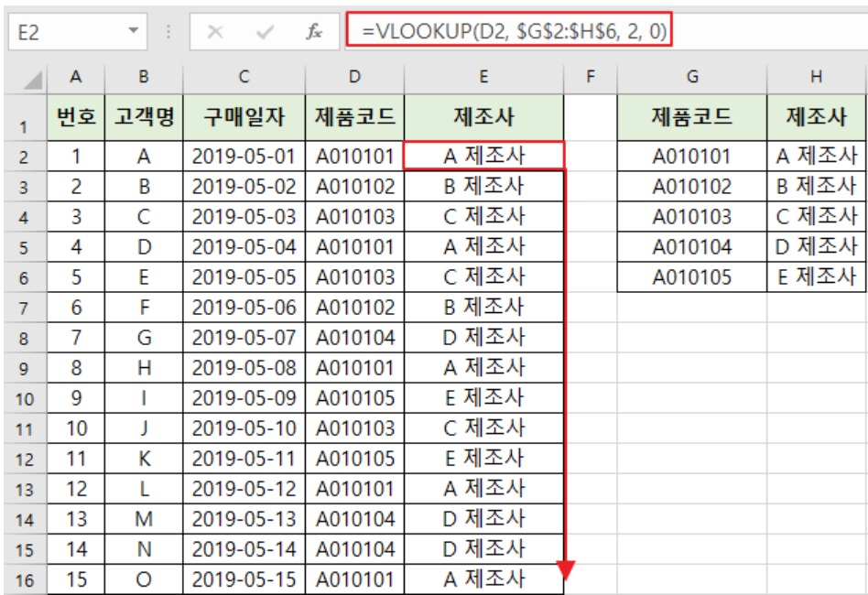This screenshot has height=595, width=868.
Task: Click the 번호 header cell
Action: pos(76,117)
